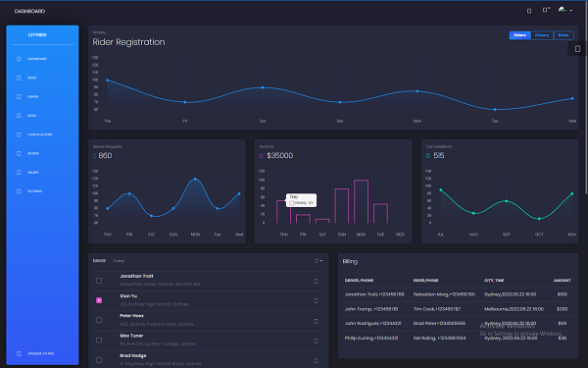Click the Rider Registration chart title
Viewport: 588px width, 368px height.
(128, 42)
